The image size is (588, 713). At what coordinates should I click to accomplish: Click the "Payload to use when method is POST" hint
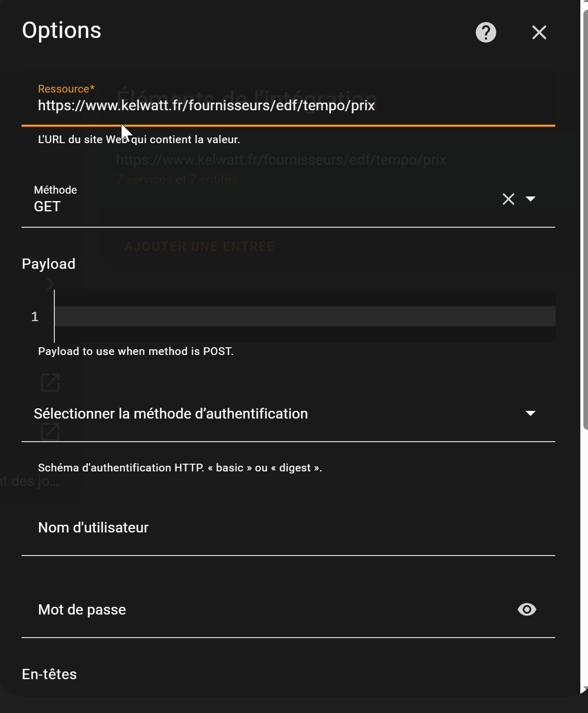[136, 351]
